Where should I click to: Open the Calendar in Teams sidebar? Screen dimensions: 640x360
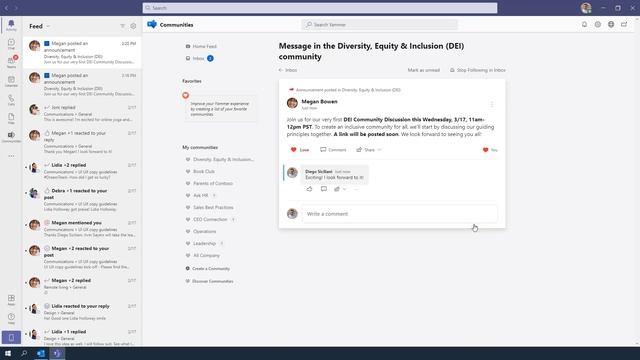[11, 81]
